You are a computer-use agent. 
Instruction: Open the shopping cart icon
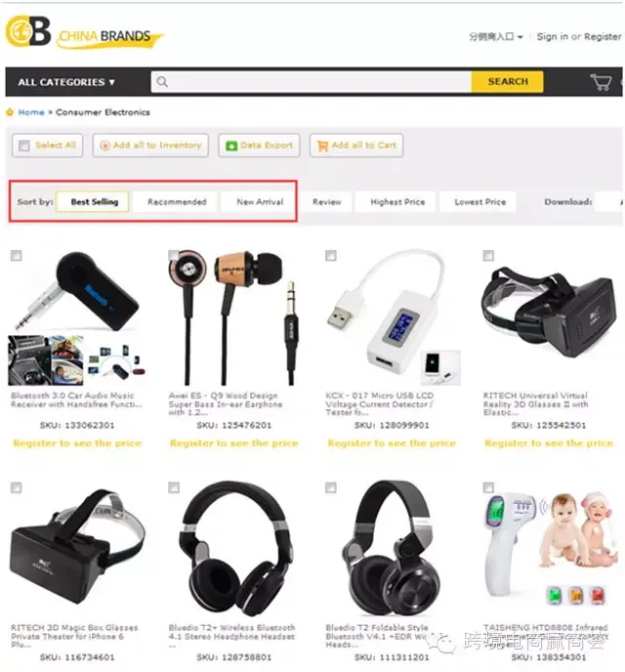(601, 82)
